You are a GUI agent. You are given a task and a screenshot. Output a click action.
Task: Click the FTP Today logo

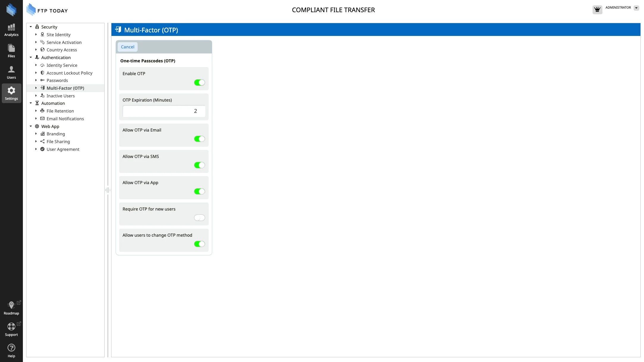47,10
